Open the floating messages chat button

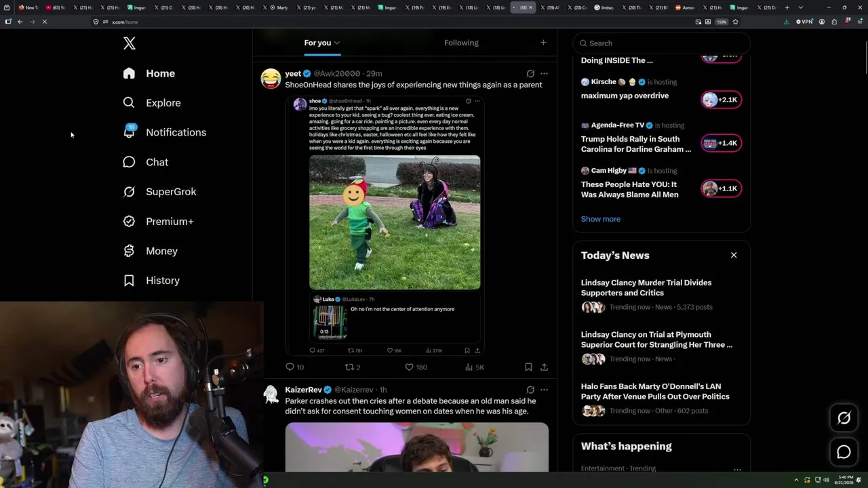pyautogui.click(x=844, y=452)
